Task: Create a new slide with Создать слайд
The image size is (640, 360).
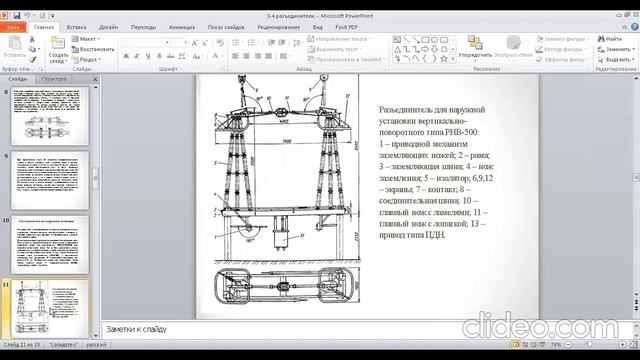Action: point(58,50)
